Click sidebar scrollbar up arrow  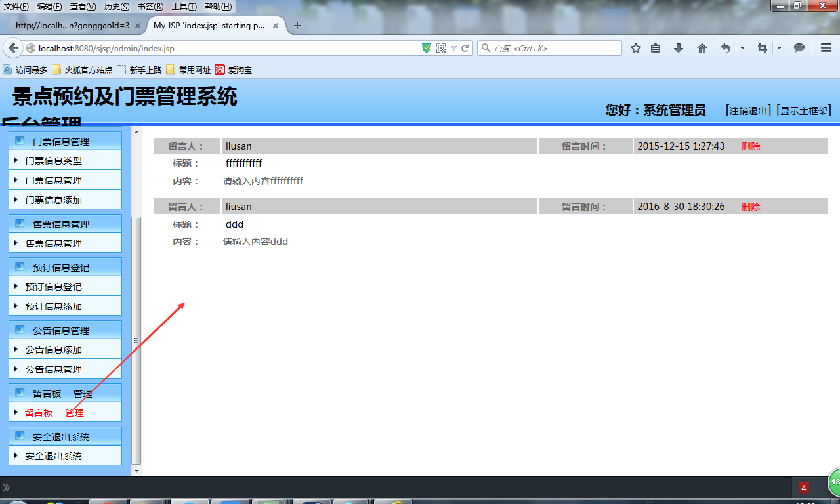tap(136, 132)
